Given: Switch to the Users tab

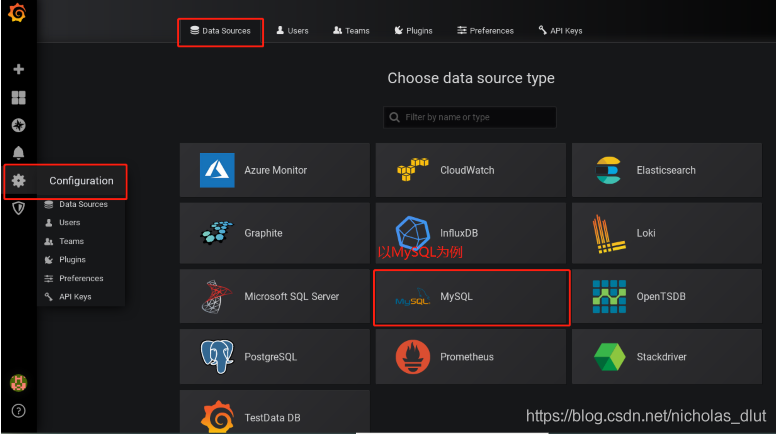Looking at the screenshot, I should (292, 31).
